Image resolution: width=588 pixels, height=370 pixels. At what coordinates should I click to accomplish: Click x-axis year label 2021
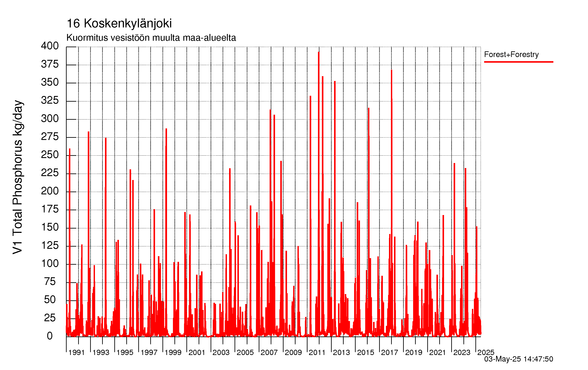(438, 352)
